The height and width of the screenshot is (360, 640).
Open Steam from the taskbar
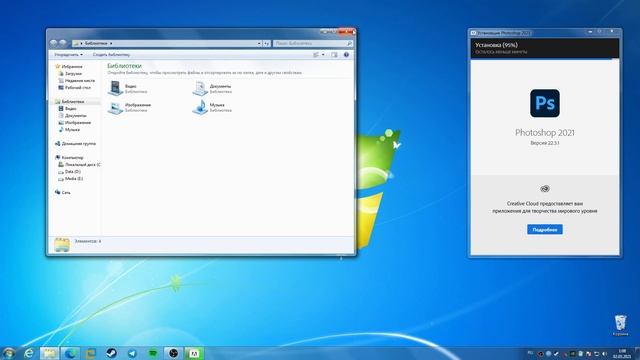(111, 353)
